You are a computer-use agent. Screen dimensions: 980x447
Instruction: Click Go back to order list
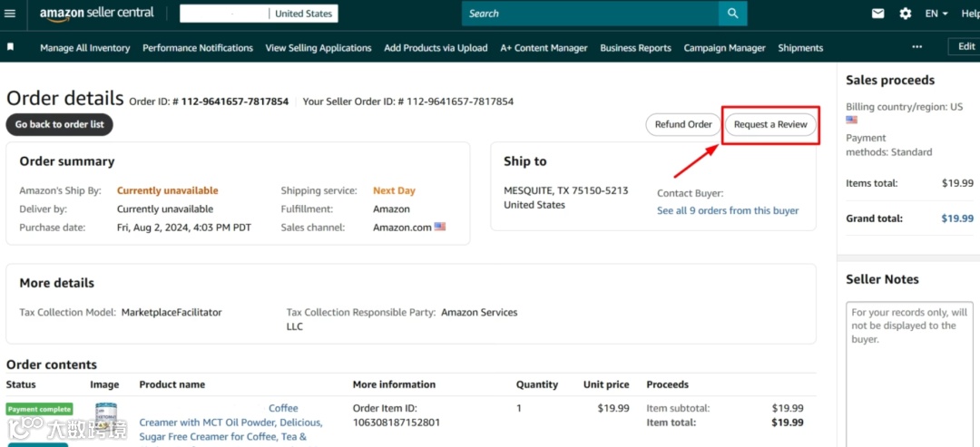[x=60, y=124]
